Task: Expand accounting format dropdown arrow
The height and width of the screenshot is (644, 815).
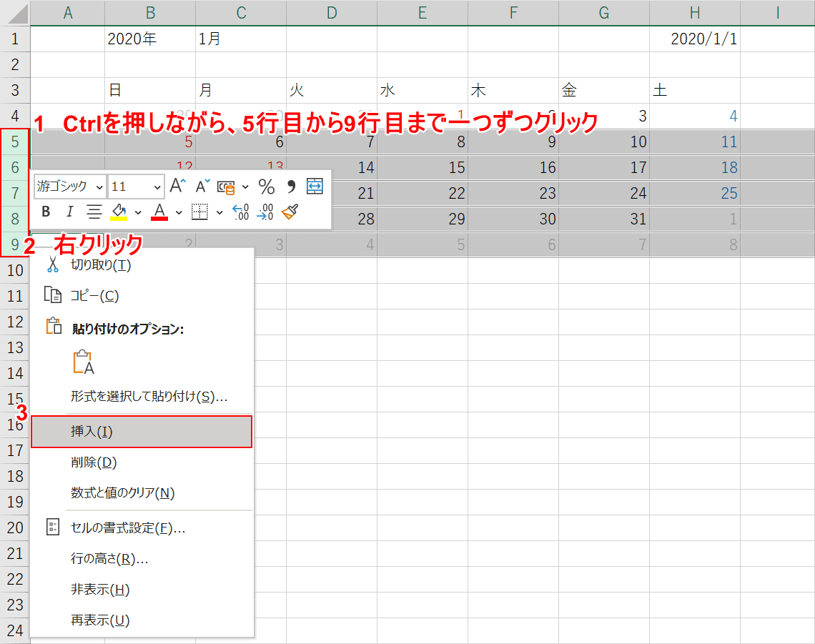Action: click(246, 187)
